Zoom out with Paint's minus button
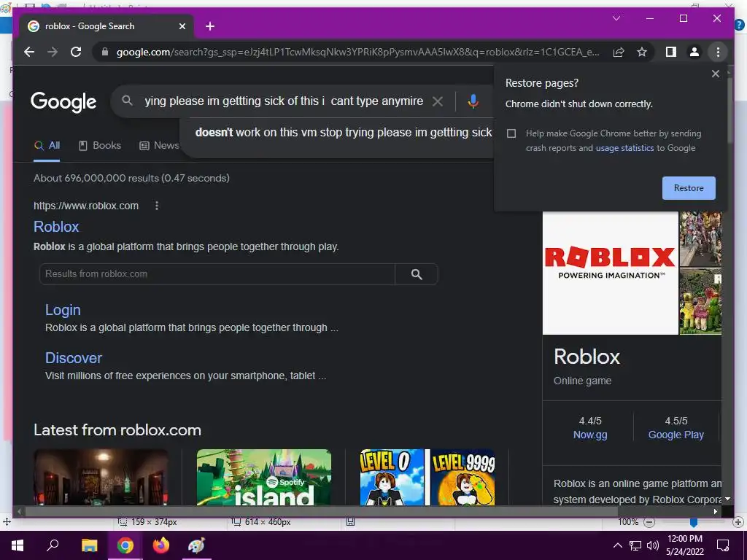Viewport: 747px width, 560px height. [x=649, y=522]
